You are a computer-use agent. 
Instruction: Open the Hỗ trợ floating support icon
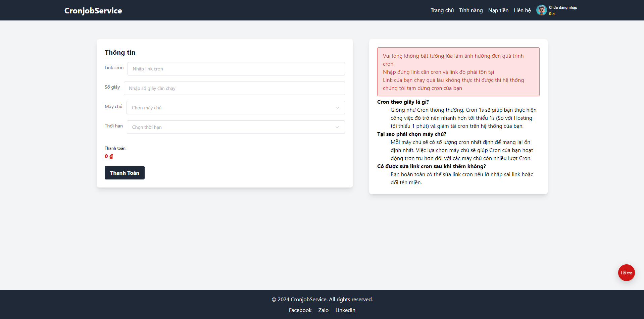pyautogui.click(x=626, y=273)
